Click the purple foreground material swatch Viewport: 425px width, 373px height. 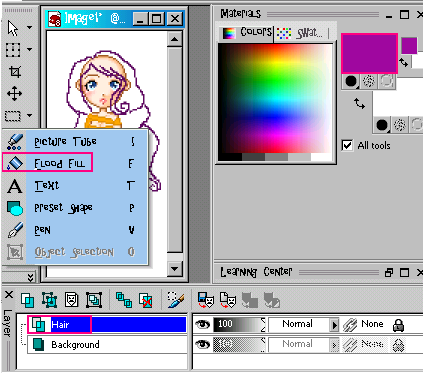(369, 53)
